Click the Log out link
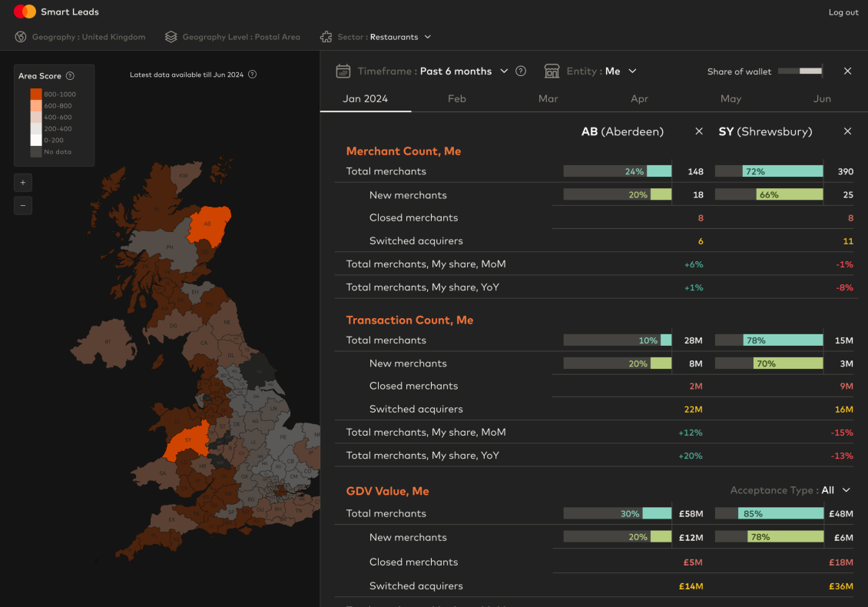868x607 pixels. tap(843, 12)
